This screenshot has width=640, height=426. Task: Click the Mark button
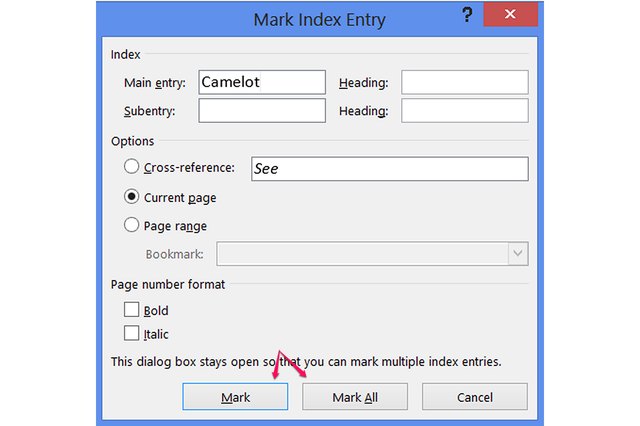[235, 397]
